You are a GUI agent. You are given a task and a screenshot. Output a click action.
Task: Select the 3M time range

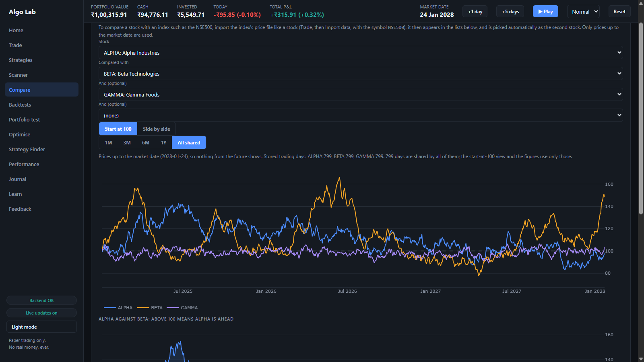click(x=127, y=142)
